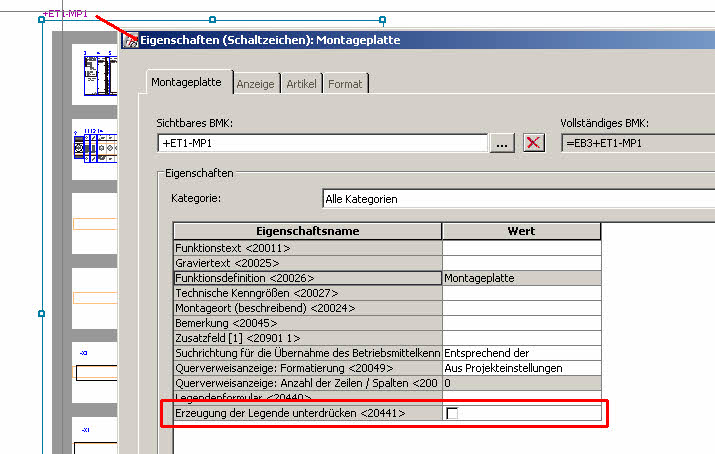Click top-center selection handle of mounting plate

(212, 20)
